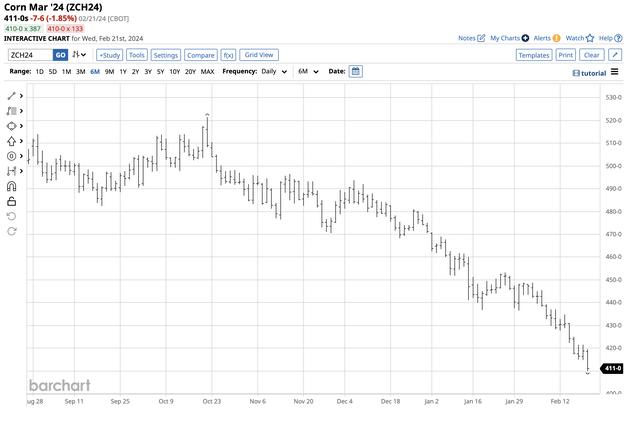The image size is (640, 425).
Task: Click the GO button
Action: coord(60,55)
